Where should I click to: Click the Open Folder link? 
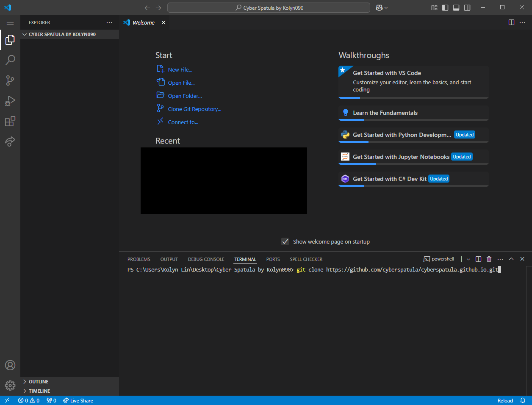click(185, 96)
